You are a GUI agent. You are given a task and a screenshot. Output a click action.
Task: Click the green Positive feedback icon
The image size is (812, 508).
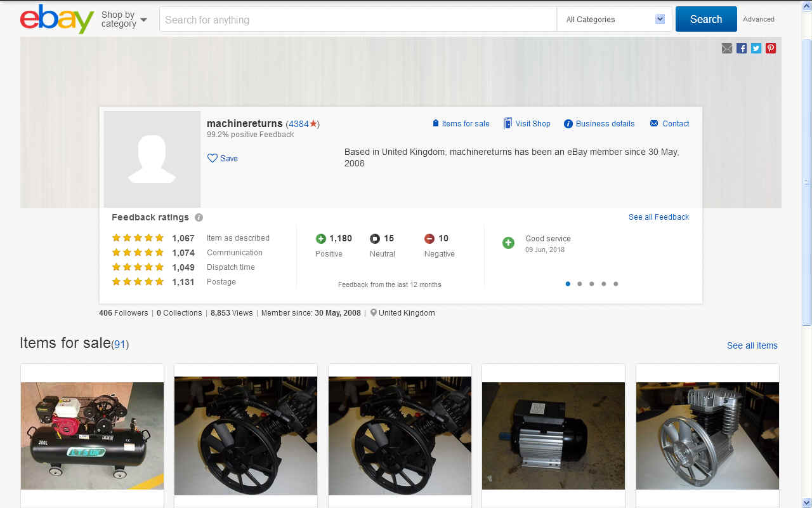321,239
